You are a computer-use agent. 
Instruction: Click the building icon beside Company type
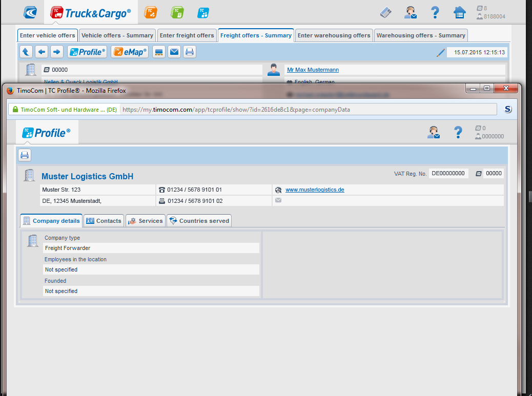click(33, 241)
